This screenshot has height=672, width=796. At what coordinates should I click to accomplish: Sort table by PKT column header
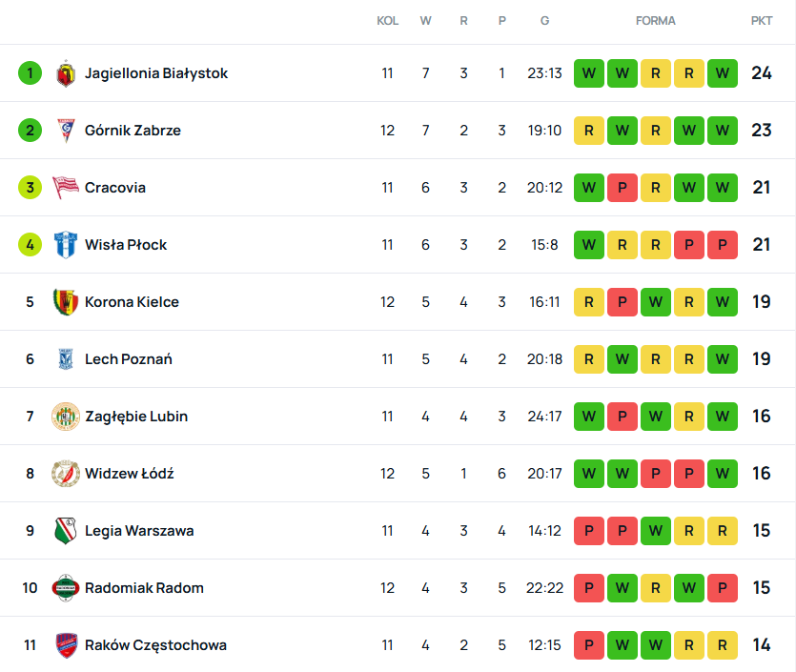tap(761, 21)
